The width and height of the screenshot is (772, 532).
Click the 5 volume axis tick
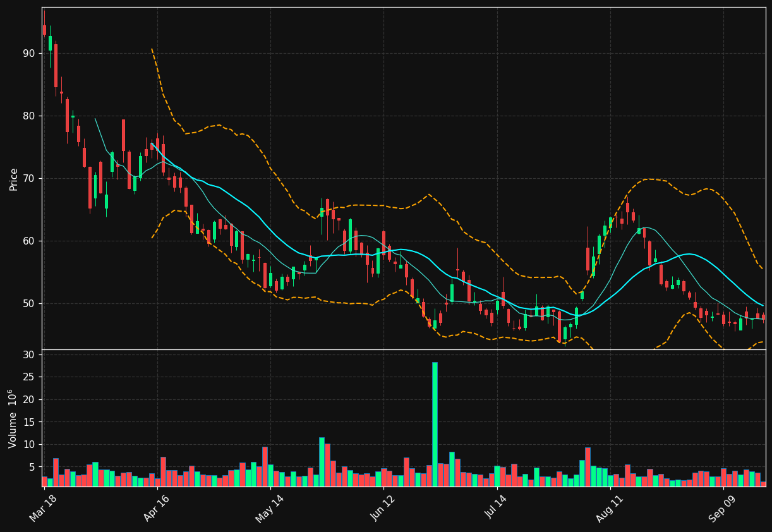[32, 468]
